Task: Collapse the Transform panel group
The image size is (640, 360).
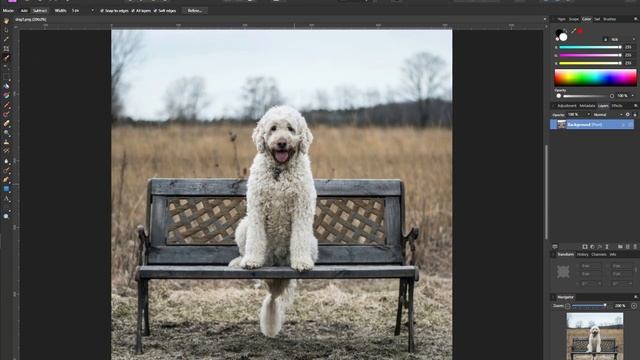Action: coord(554,254)
